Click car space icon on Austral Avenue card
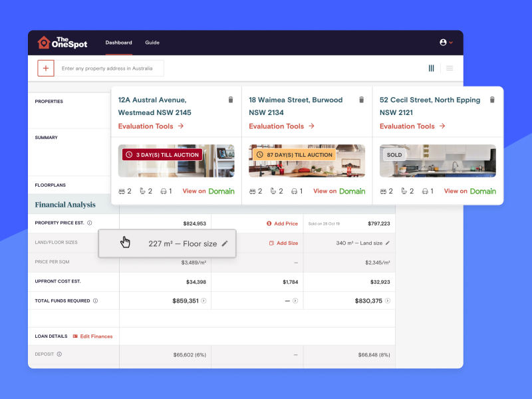532x399 pixels. coord(164,192)
